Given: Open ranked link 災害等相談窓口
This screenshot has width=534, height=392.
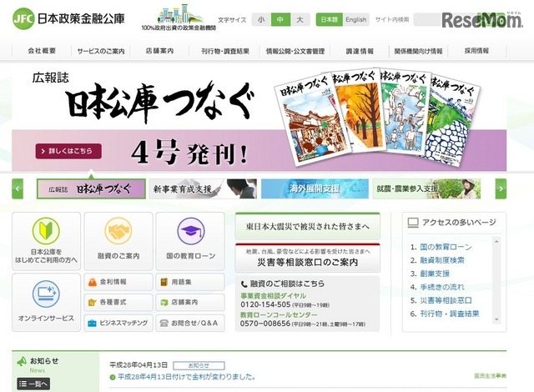Looking at the screenshot, I should pos(446,300).
